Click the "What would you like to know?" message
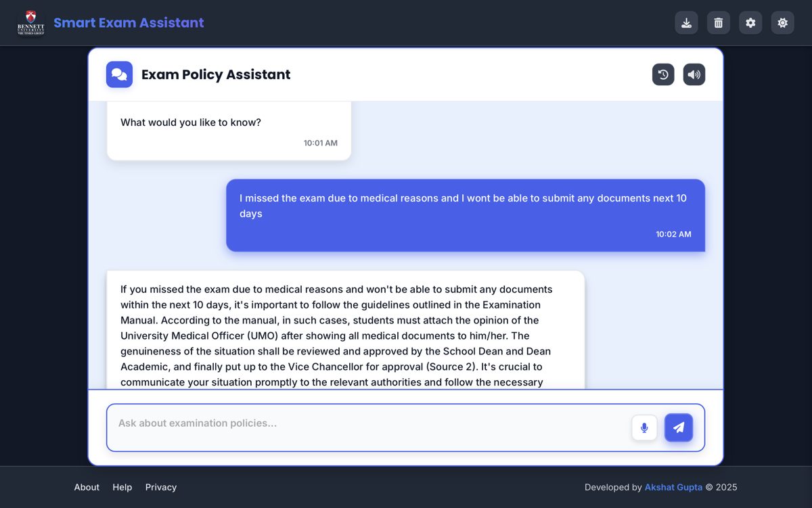The width and height of the screenshot is (812, 508). point(191,122)
